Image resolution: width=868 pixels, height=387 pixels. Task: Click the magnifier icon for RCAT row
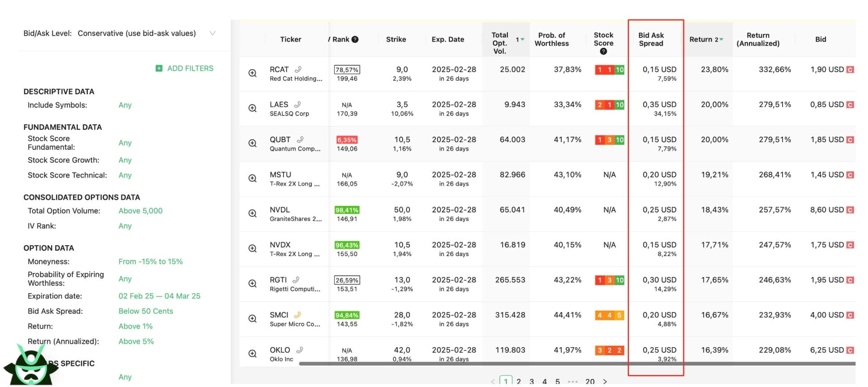tap(252, 73)
